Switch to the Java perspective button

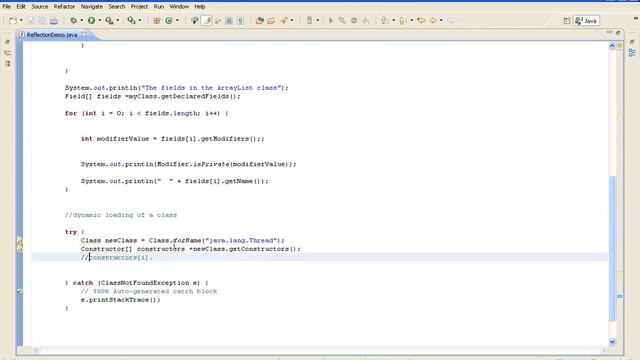point(586,21)
